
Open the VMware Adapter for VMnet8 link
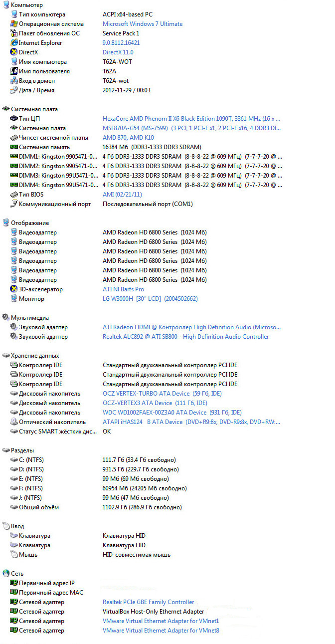click(x=161, y=631)
